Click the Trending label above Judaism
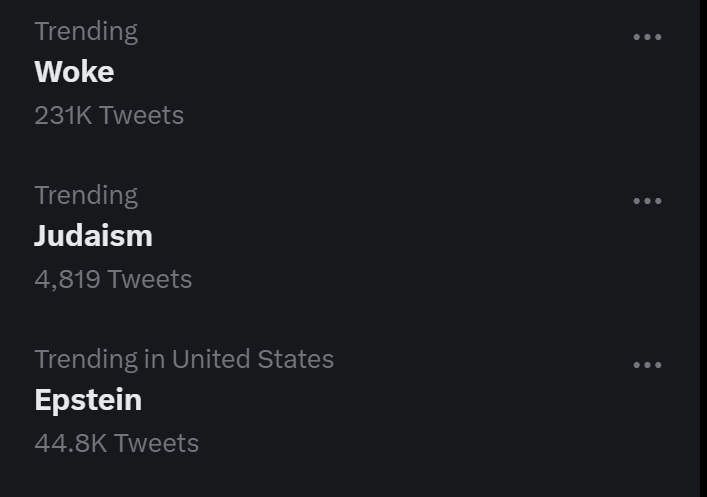The height and width of the screenshot is (497, 707). point(86,195)
